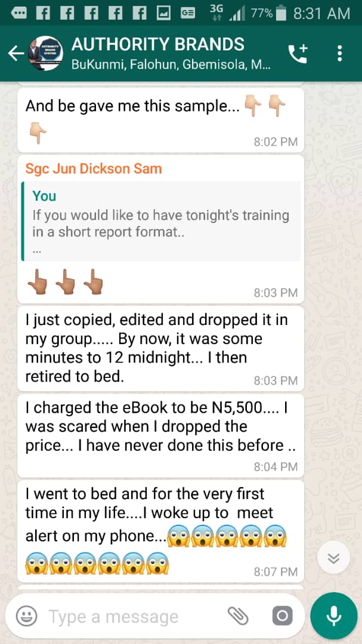Open the emoji picker smiley icon
The height and width of the screenshot is (644, 362).
click(x=27, y=615)
